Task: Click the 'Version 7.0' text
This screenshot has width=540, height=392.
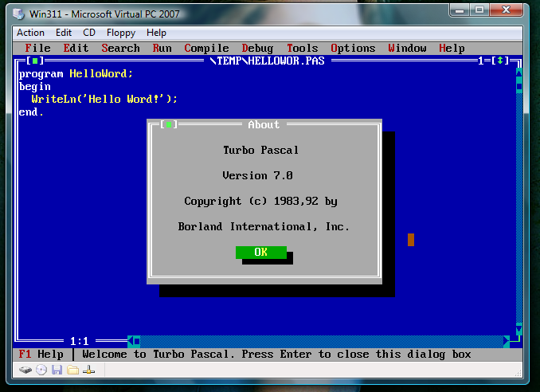Action: click(257, 175)
